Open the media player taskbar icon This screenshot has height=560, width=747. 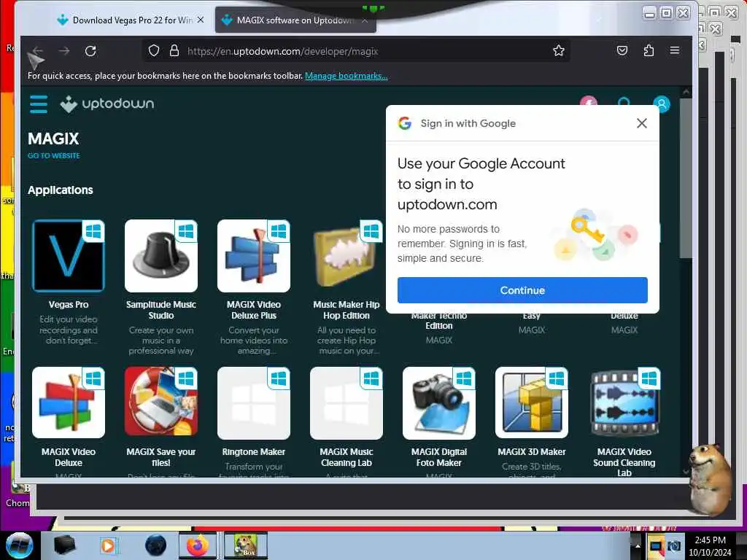108,545
